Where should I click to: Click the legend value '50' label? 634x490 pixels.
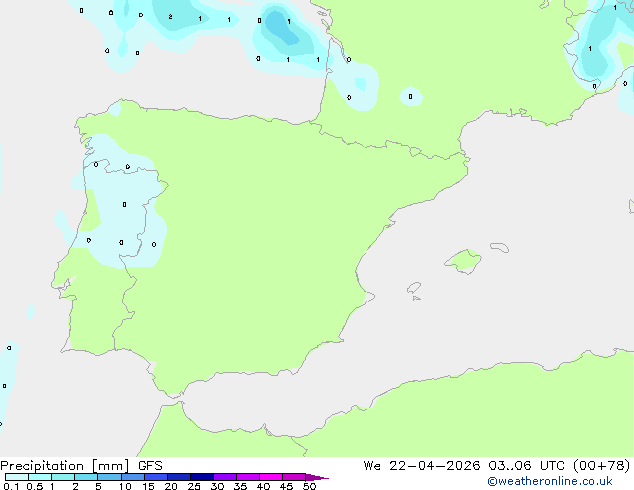[x=309, y=486]
